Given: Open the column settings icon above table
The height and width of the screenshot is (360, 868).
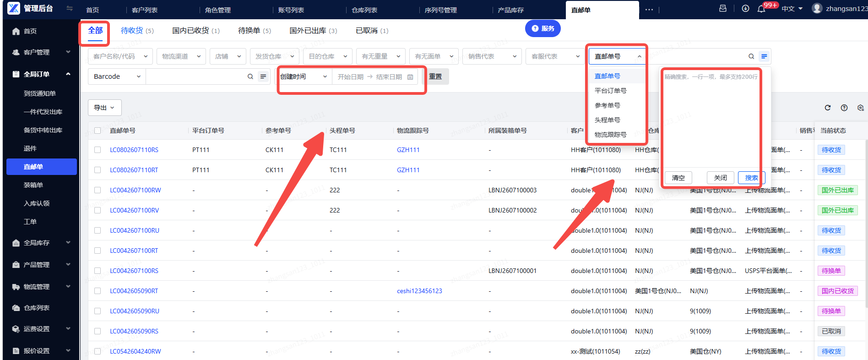Looking at the screenshot, I should 861,108.
